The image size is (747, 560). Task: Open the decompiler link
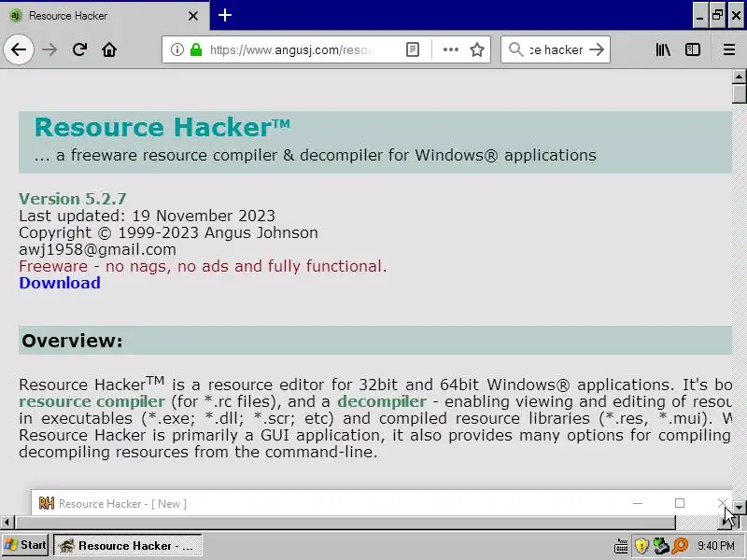point(382,401)
